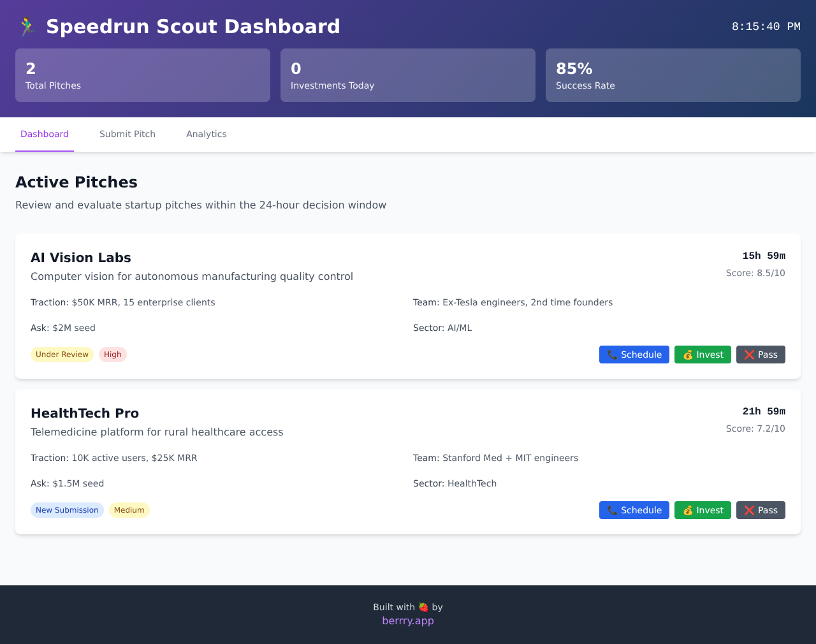The width and height of the screenshot is (816, 644).
Task: Switch to the Submit Pitch tab
Action: coord(127,134)
